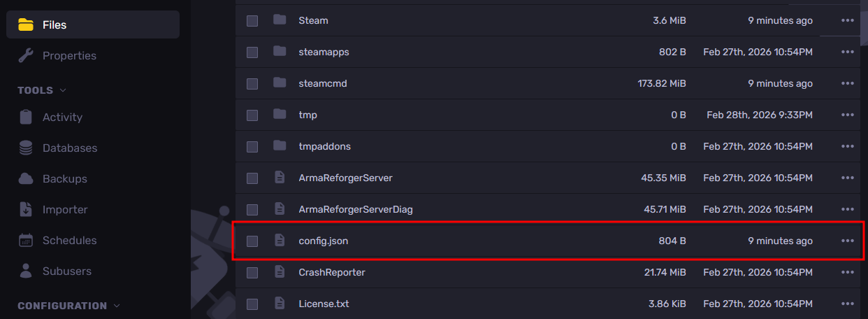Click the Schedules calendar icon
This screenshot has width=868, height=319.
26,241
